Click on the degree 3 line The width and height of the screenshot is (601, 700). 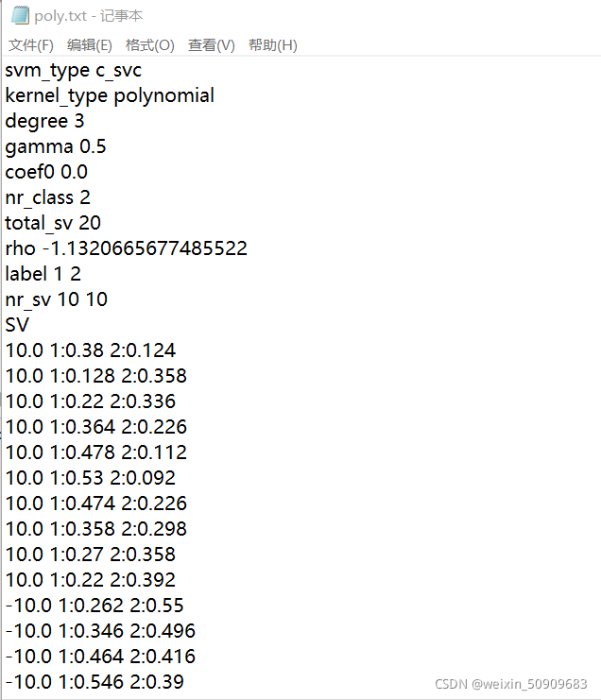(44, 122)
